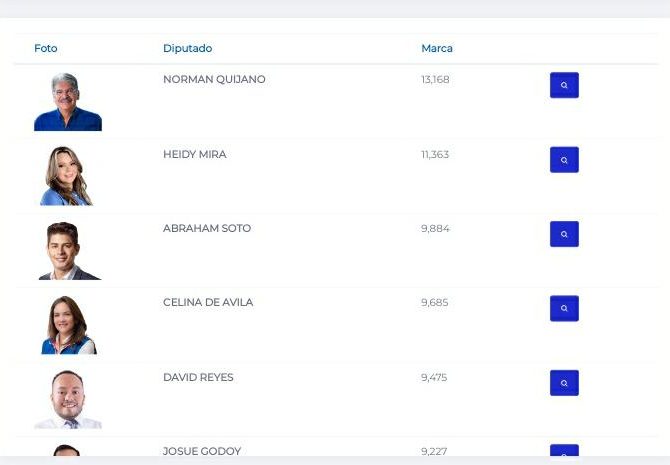Open details for Norman Quijano via search icon
670x465 pixels.
click(x=564, y=85)
